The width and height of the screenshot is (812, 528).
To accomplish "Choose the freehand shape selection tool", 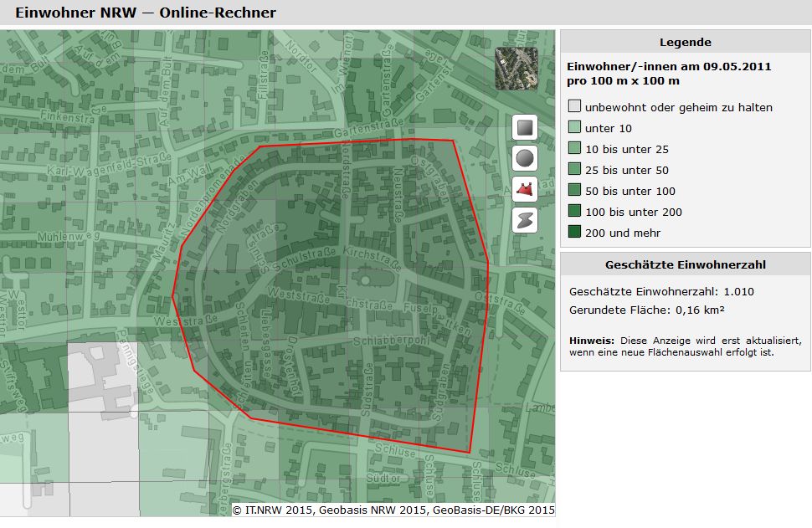I will tap(525, 220).
